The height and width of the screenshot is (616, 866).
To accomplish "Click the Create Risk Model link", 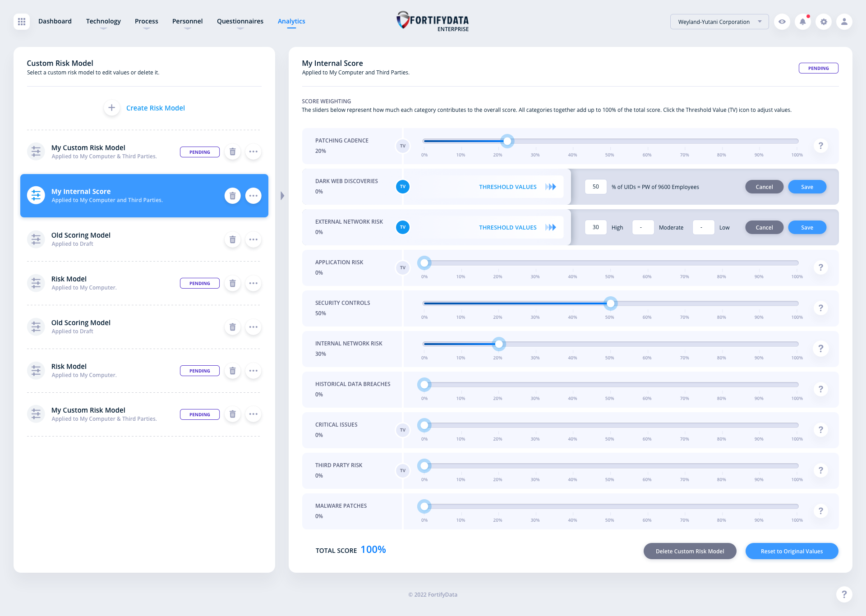I will pyautogui.click(x=155, y=108).
